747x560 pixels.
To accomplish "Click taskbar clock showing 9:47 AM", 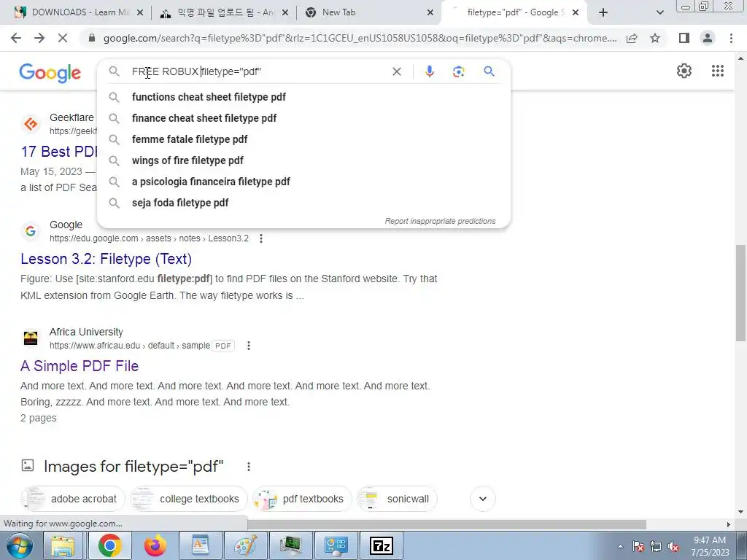I will coord(710,546).
